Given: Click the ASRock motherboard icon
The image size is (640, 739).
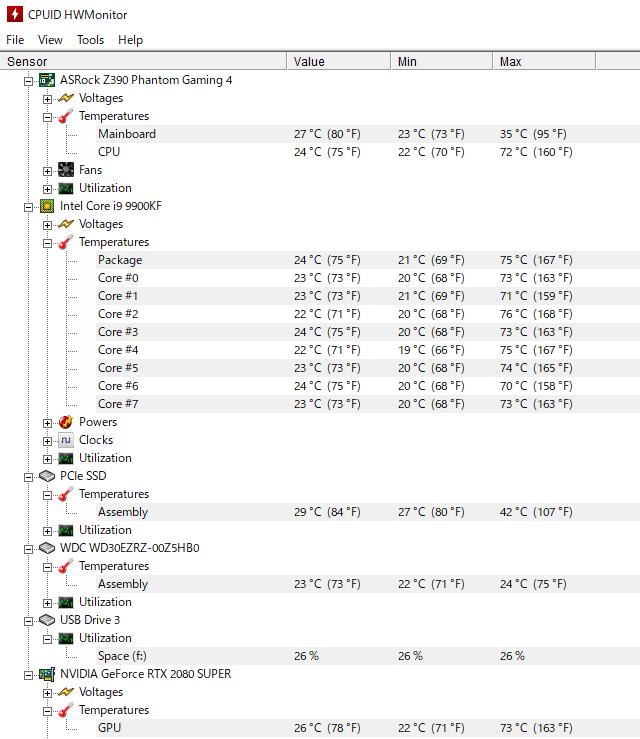Looking at the screenshot, I should 47,80.
